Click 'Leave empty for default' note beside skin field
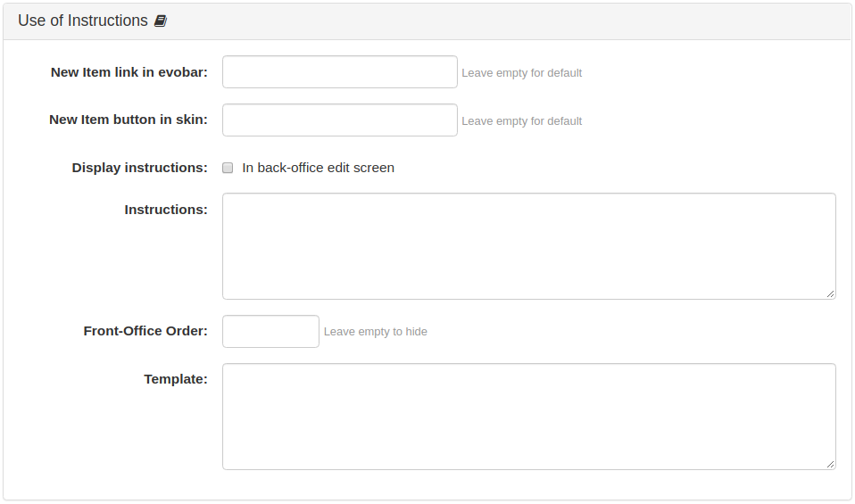This screenshot has width=855, height=504. 522,121
